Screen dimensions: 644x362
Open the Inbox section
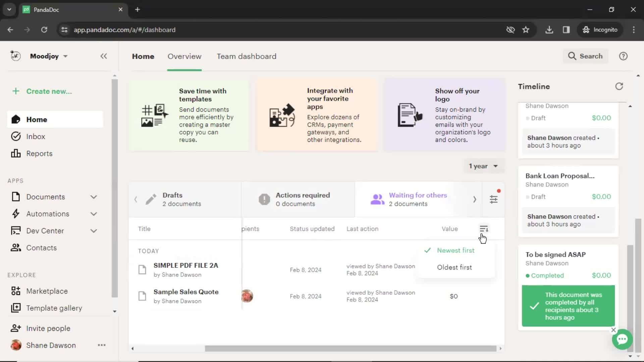[x=35, y=136]
